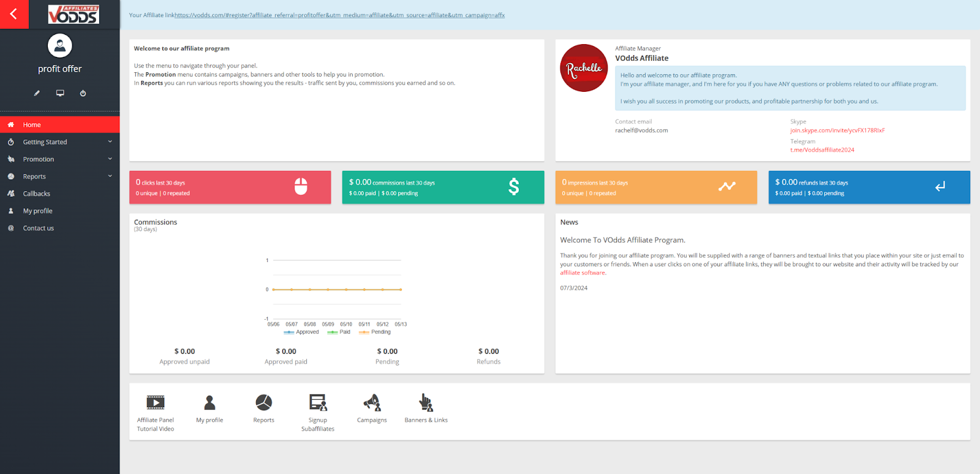Click the Approved unpaid $0.00 value

click(x=184, y=352)
